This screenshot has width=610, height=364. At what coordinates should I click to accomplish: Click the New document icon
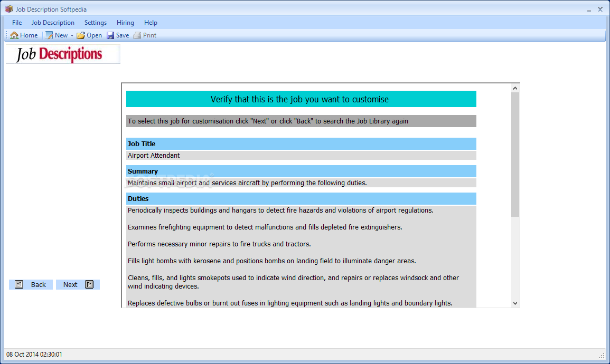pyautogui.click(x=49, y=35)
